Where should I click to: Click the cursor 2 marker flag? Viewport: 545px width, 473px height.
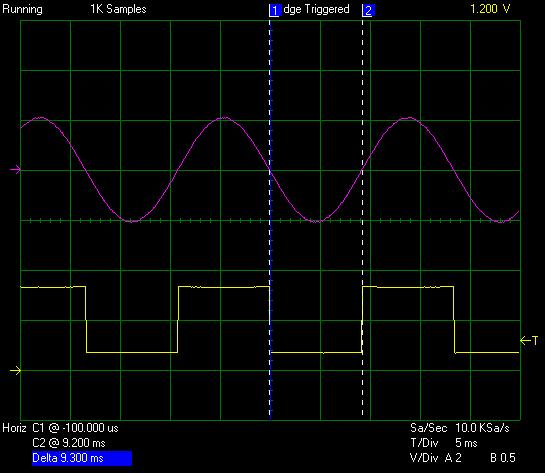(368, 10)
